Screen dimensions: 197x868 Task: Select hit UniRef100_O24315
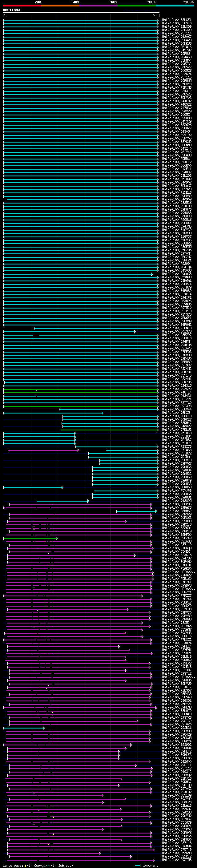(x=177, y=386)
